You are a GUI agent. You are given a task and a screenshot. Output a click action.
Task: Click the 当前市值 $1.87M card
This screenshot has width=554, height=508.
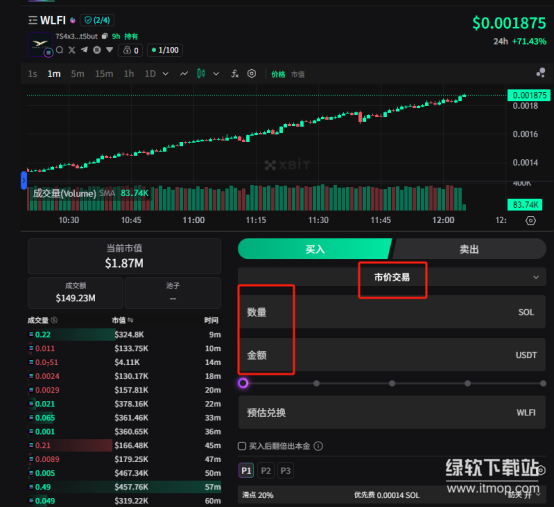(124, 256)
